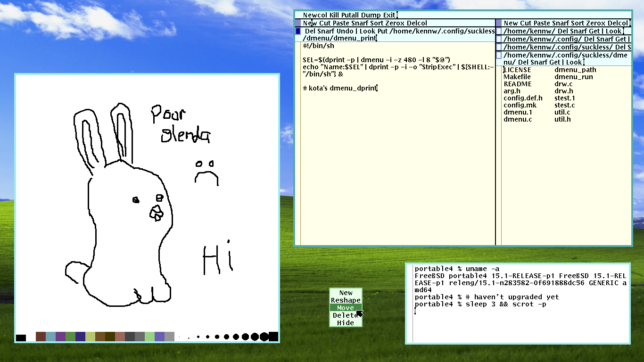Click the "# kota's dmenu_dprint" comment line
Screen dimensions: 644x362
click(x=340, y=88)
